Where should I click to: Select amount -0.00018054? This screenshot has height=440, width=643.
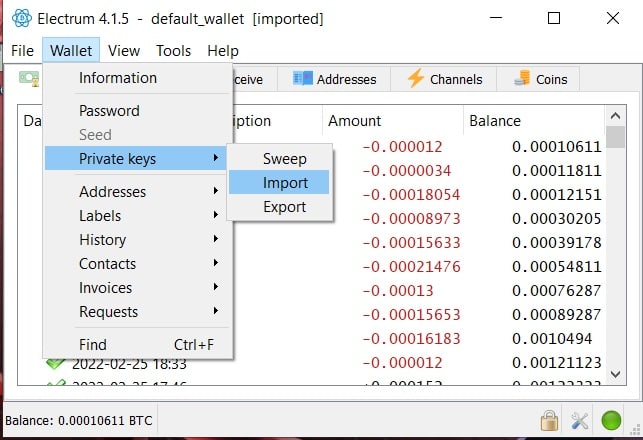pyautogui.click(x=411, y=195)
